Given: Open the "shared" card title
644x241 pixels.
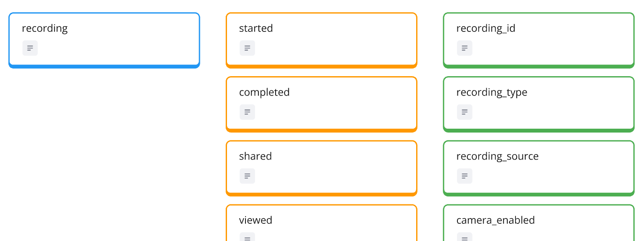Looking at the screenshot, I should 255,156.
